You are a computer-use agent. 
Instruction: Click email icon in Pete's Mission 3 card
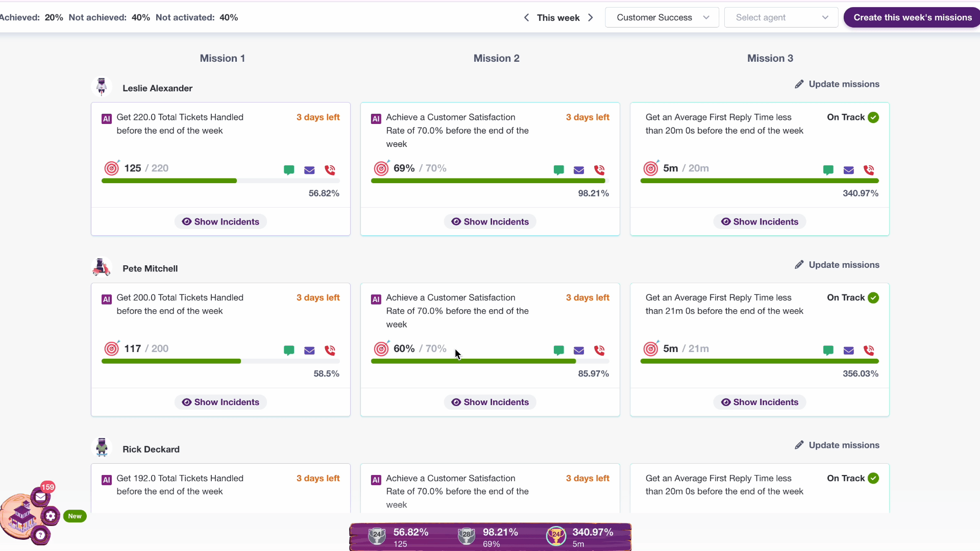[x=848, y=350]
